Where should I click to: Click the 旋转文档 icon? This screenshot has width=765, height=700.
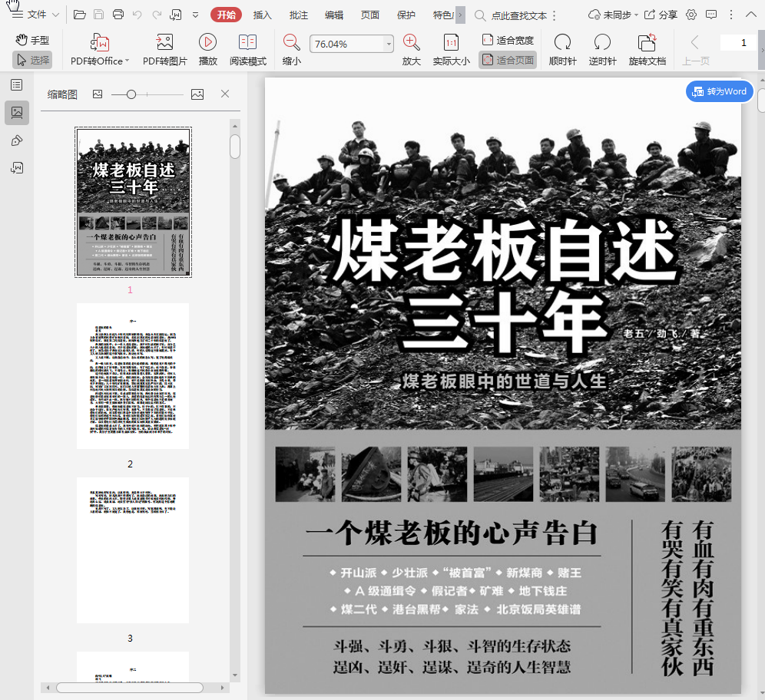tap(647, 42)
